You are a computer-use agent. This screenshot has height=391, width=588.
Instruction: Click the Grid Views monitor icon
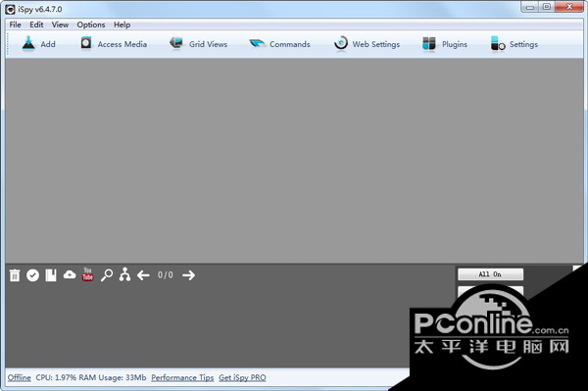pyautogui.click(x=175, y=43)
